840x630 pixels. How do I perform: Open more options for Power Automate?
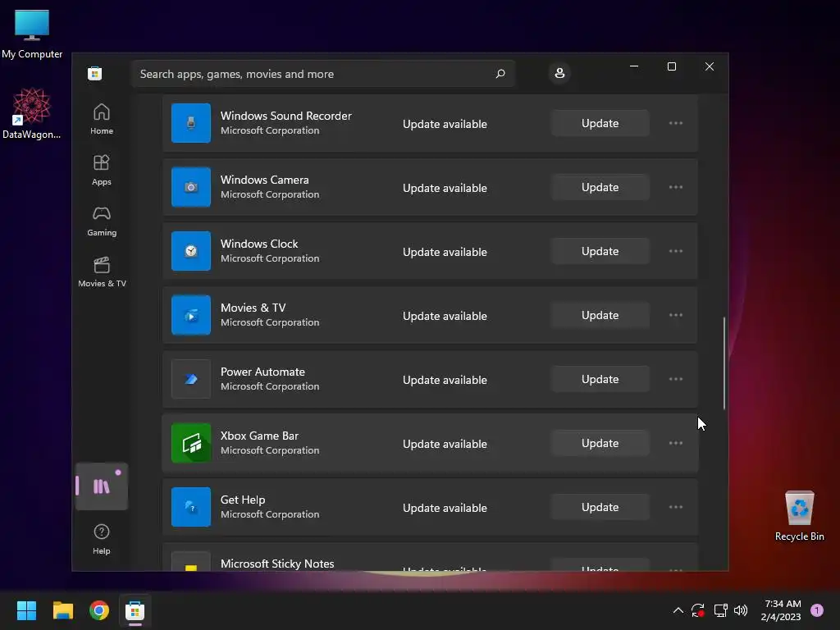(x=676, y=379)
